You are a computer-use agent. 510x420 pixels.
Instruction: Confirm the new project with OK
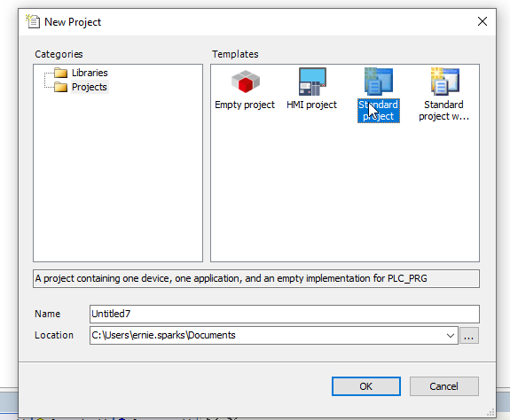[366, 386]
